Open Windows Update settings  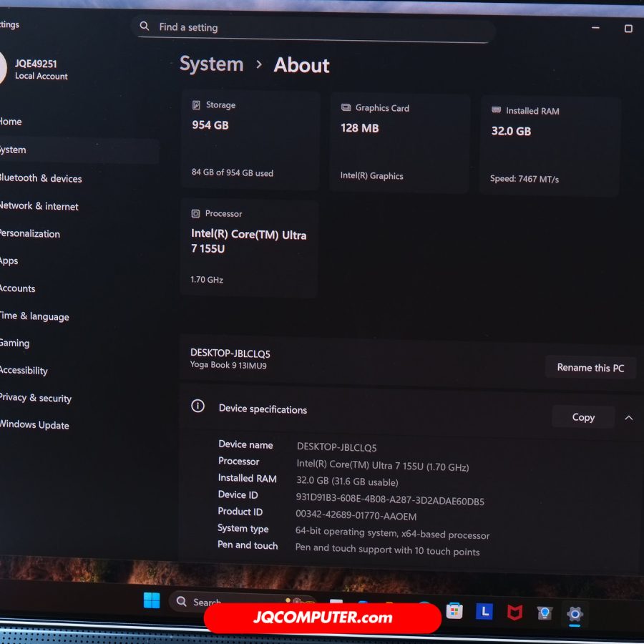34,424
